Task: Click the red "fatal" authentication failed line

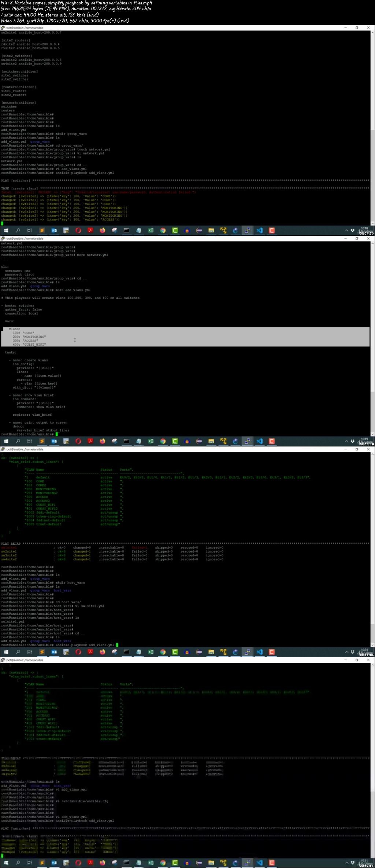Action: [99, 192]
